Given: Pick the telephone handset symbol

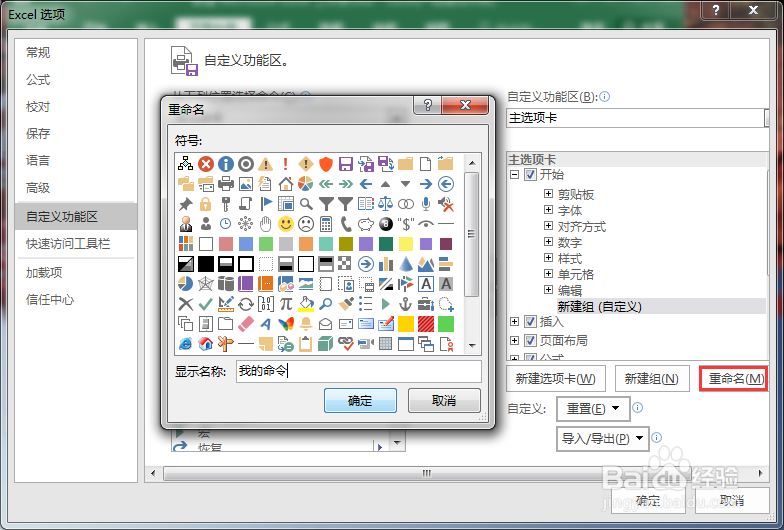Looking at the screenshot, I should [346, 224].
